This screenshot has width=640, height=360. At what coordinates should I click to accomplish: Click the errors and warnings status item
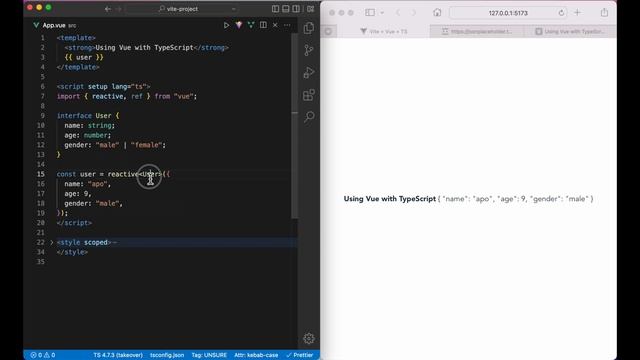[43, 355]
